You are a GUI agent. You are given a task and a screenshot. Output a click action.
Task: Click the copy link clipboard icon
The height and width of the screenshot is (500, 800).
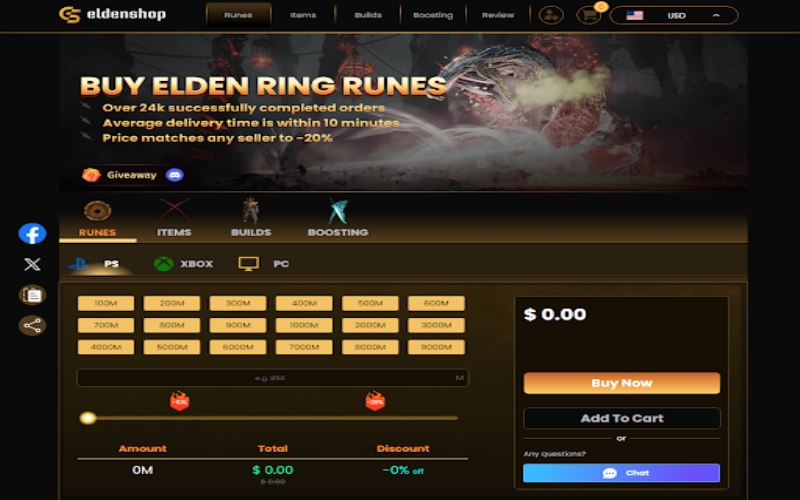[x=32, y=295]
